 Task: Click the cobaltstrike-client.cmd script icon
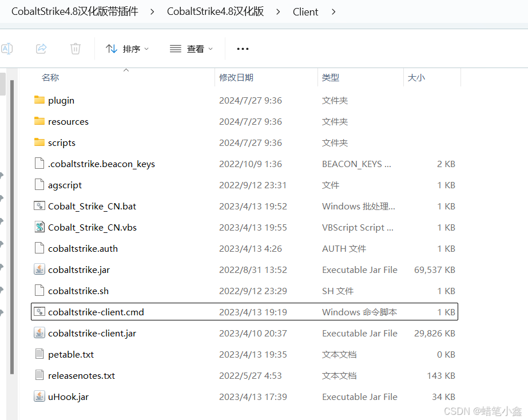click(x=39, y=311)
